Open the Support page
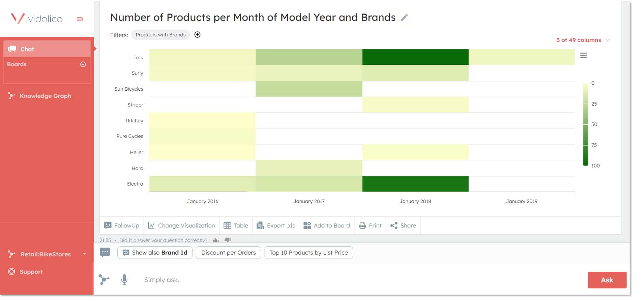 coord(26,272)
